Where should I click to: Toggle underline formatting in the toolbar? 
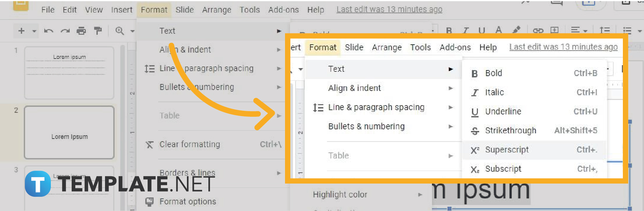point(482,30)
